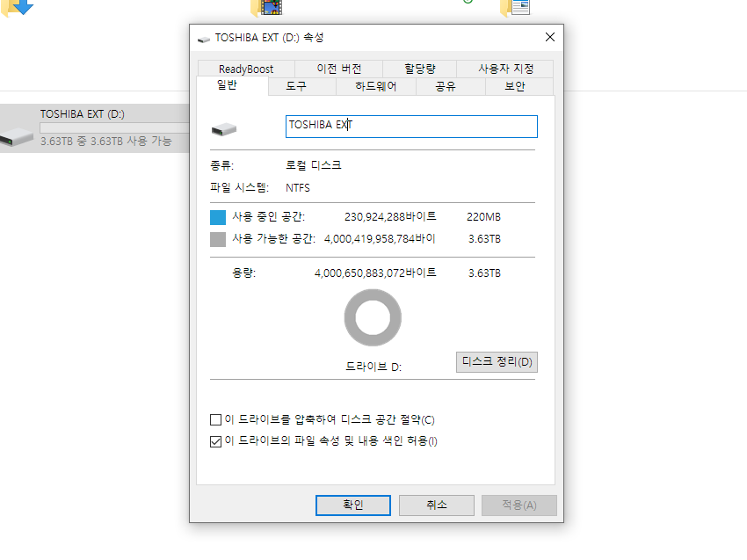Screen dimensions: 747x560
Task: Open the ReadyBoost tab
Action: [246, 69]
